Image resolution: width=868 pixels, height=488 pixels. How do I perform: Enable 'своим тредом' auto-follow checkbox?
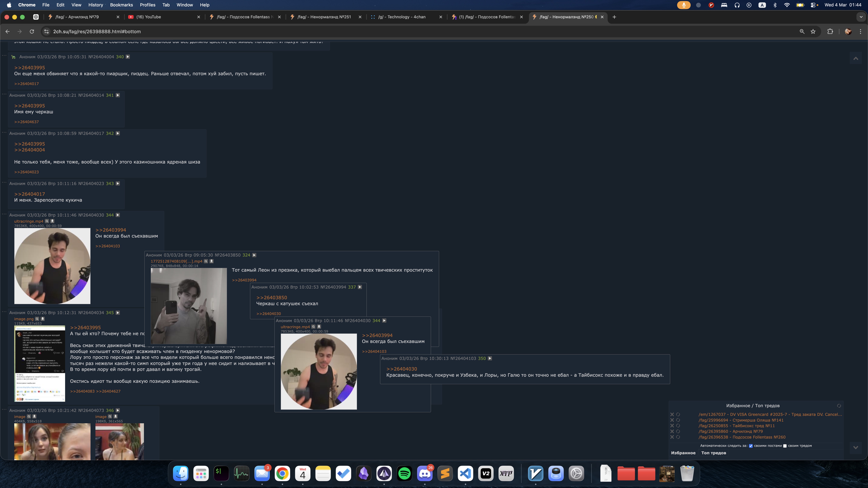pos(785,446)
